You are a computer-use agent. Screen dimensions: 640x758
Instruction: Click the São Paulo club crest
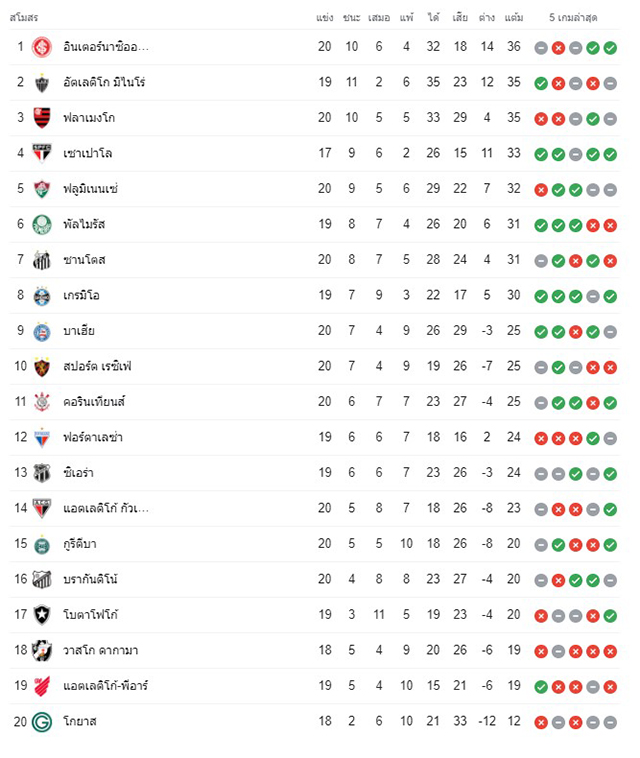(x=42, y=153)
